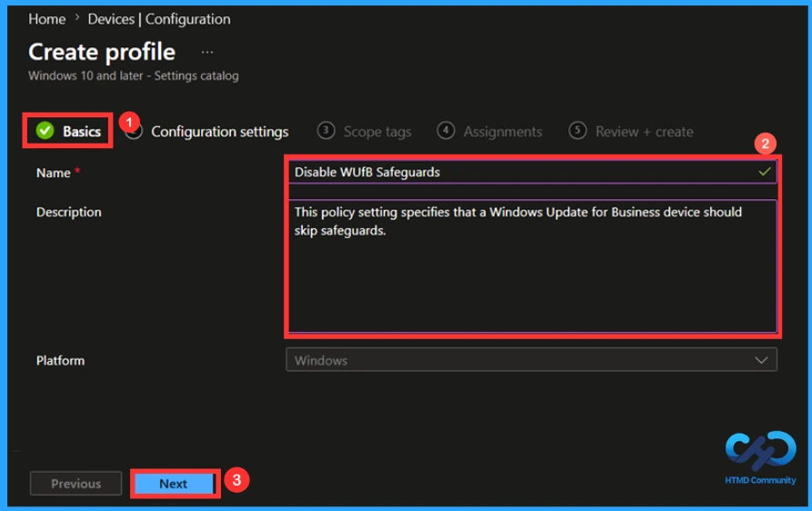Screen dimensions: 812x511
Task: Switch to Configuration settings tab
Action: click(x=219, y=132)
